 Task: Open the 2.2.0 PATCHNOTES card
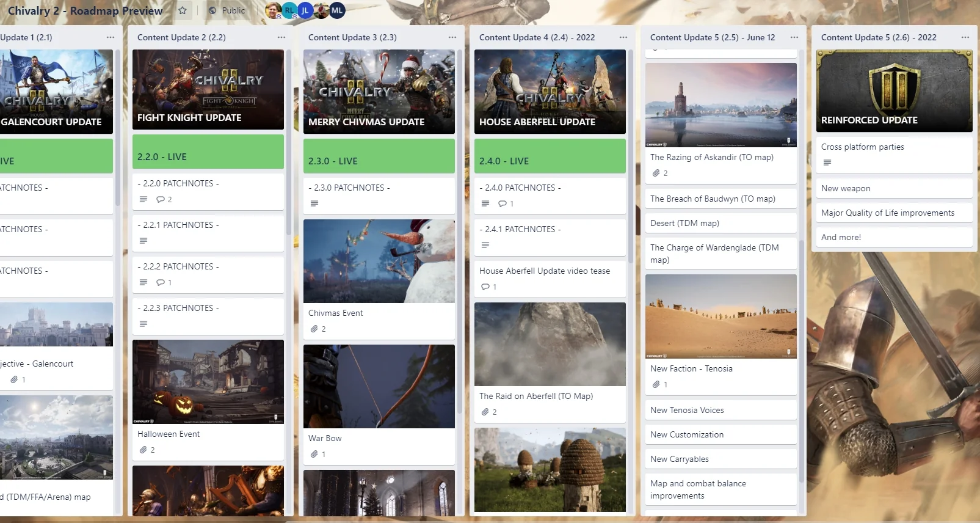coord(208,191)
